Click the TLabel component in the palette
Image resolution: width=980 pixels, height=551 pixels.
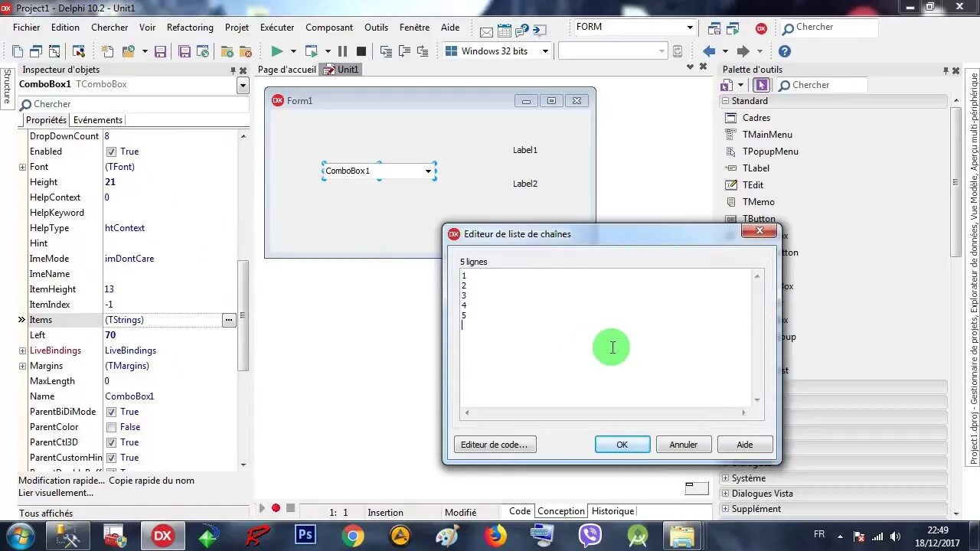756,168
